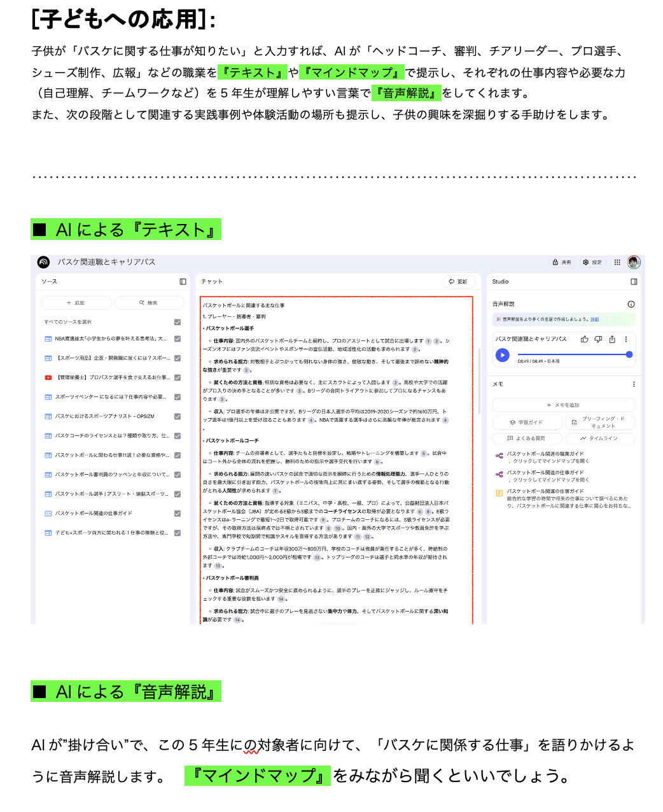Open source バスケットボールに関わる仕事11選！
The image size is (663, 812).
pyautogui.click(x=112, y=455)
